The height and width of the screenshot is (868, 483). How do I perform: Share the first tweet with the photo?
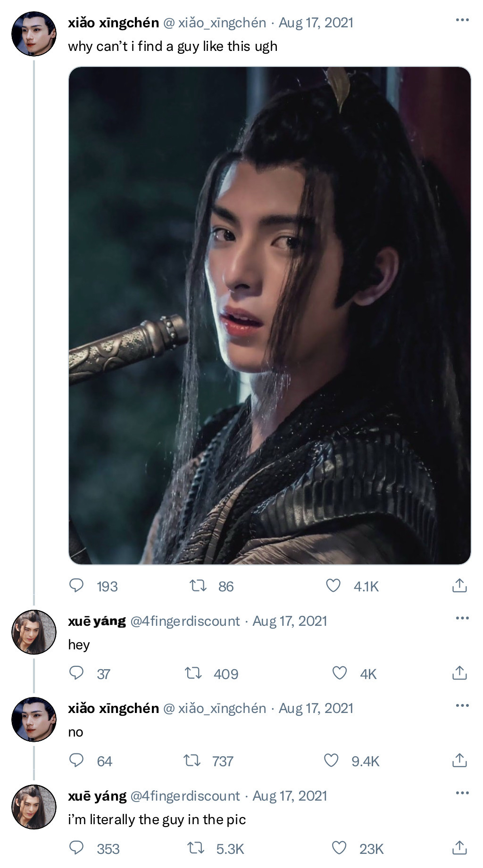click(x=459, y=586)
